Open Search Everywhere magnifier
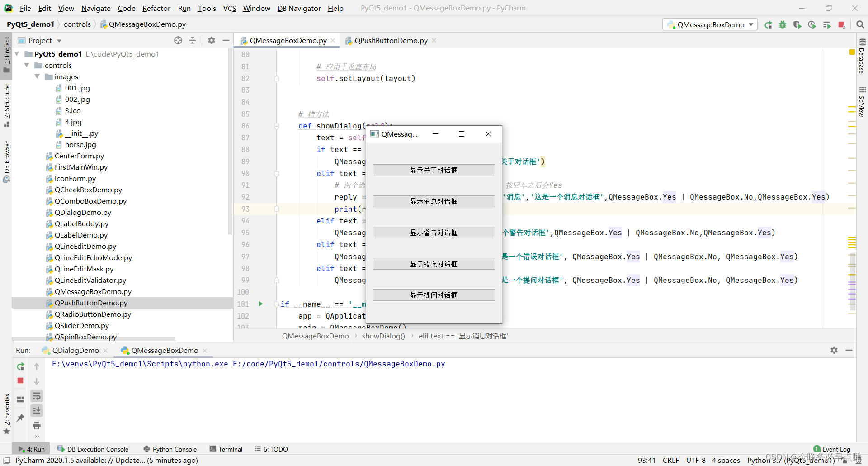 click(860, 25)
